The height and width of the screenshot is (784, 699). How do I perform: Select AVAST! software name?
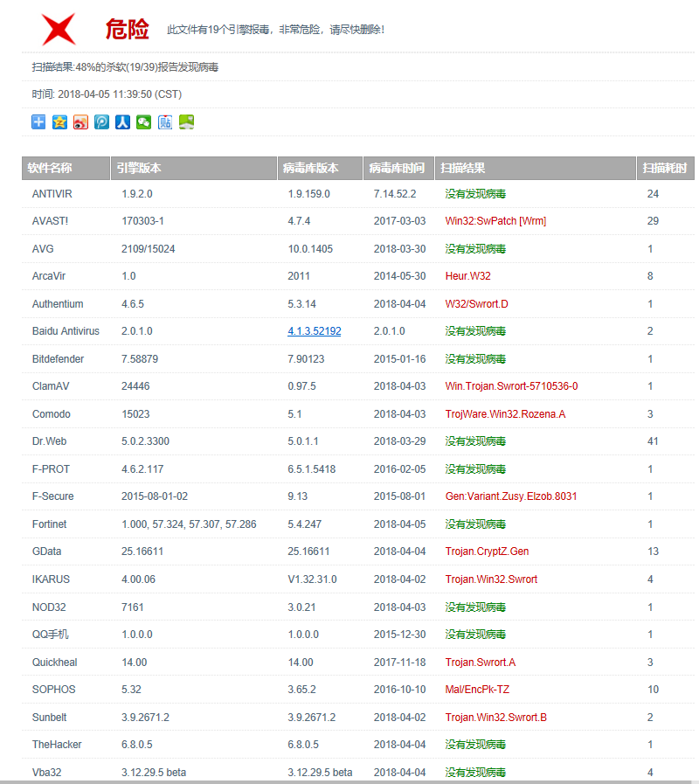tap(50, 221)
